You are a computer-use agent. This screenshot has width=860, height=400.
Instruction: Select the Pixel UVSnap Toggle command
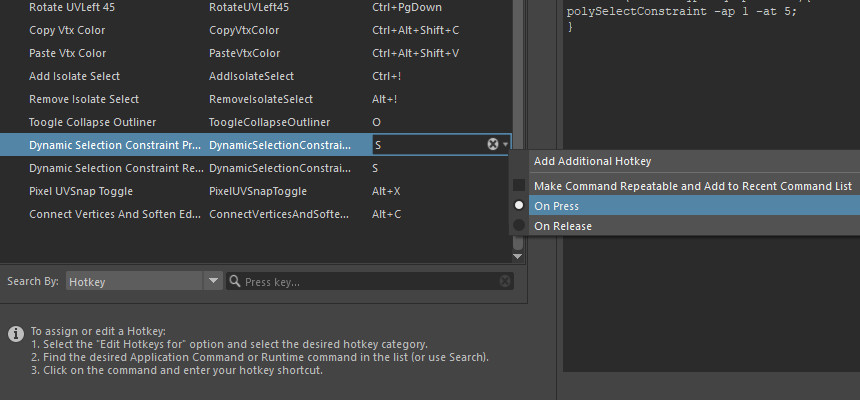(80, 191)
